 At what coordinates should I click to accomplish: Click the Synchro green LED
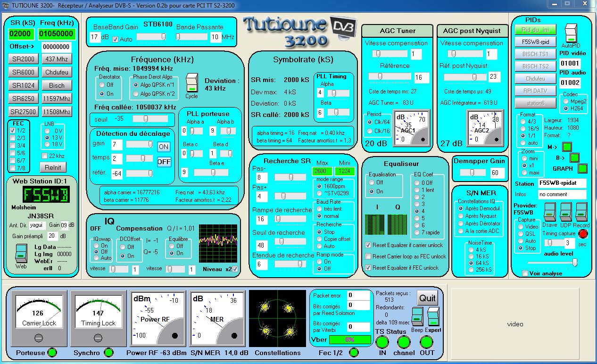tap(108, 352)
